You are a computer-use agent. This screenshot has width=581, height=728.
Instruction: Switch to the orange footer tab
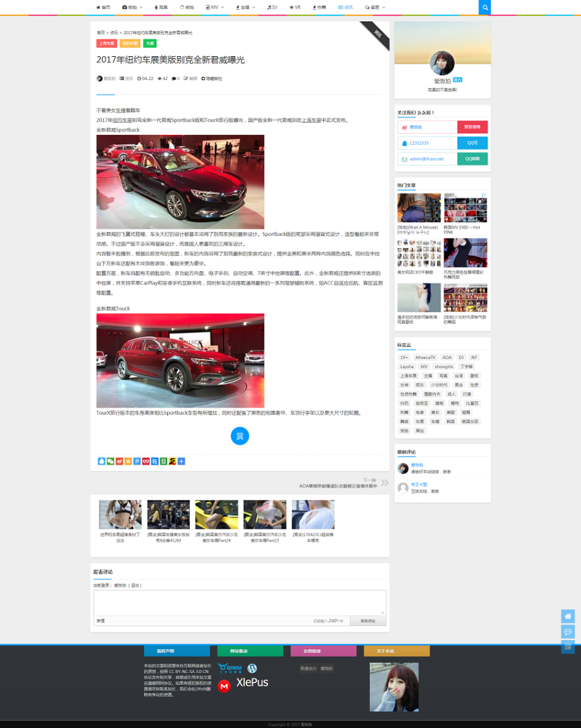(397, 651)
